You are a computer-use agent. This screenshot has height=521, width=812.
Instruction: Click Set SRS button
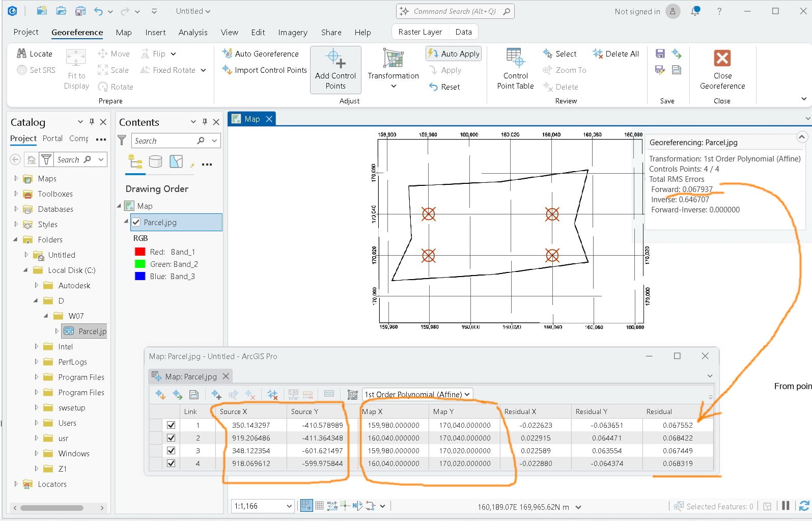coord(36,70)
